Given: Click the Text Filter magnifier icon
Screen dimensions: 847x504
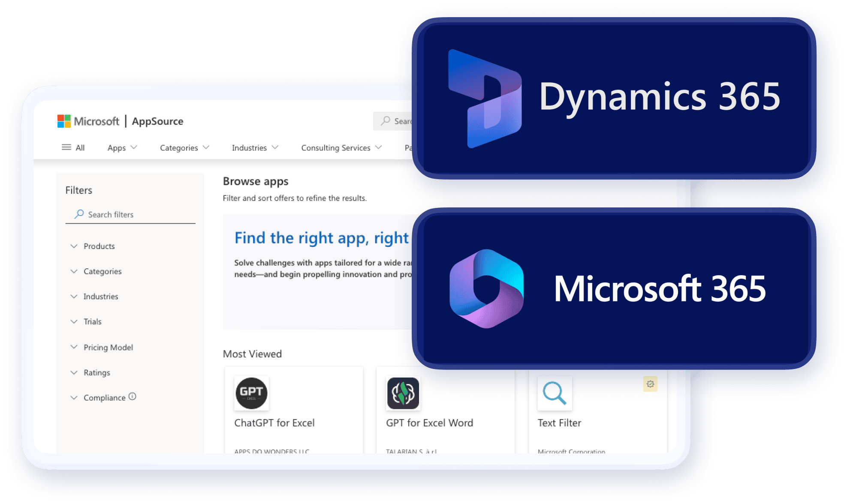Looking at the screenshot, I should (555, 393).
